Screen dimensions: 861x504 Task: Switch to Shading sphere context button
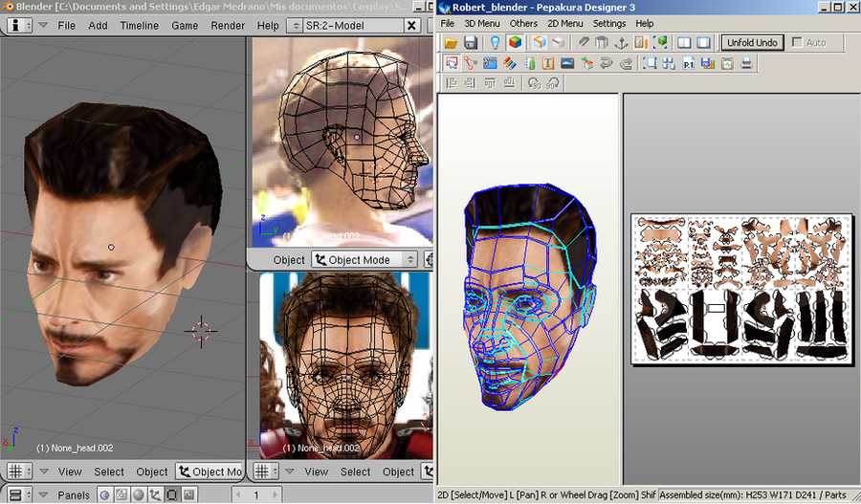(x=139, y=494)
